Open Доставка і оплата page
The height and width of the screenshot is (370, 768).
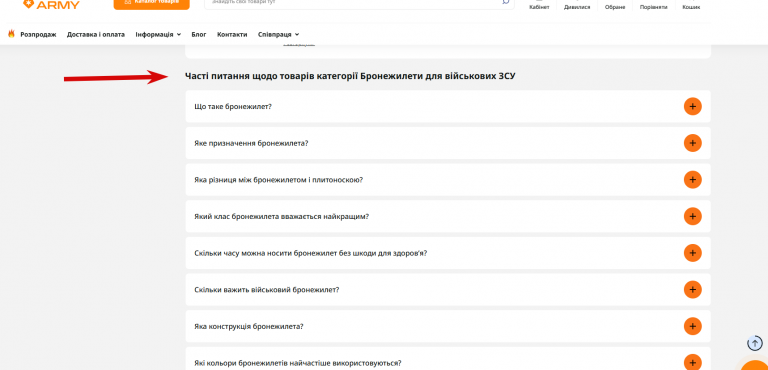tap(96, 34)
